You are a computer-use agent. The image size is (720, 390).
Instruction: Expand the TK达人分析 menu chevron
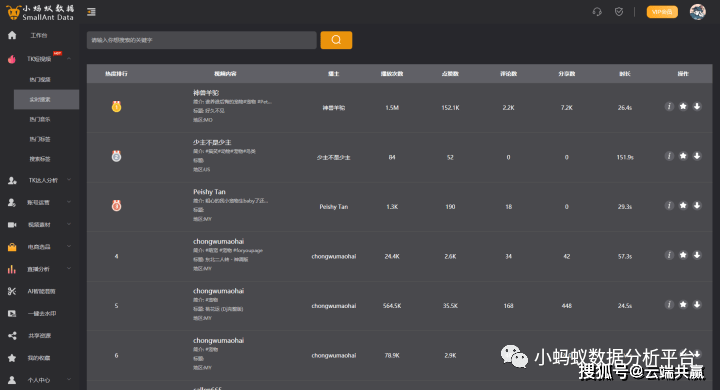coord(69,180)
